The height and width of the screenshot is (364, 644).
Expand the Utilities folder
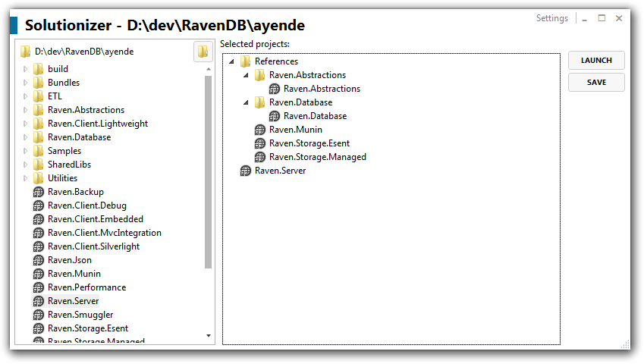(x=26, y=178)
